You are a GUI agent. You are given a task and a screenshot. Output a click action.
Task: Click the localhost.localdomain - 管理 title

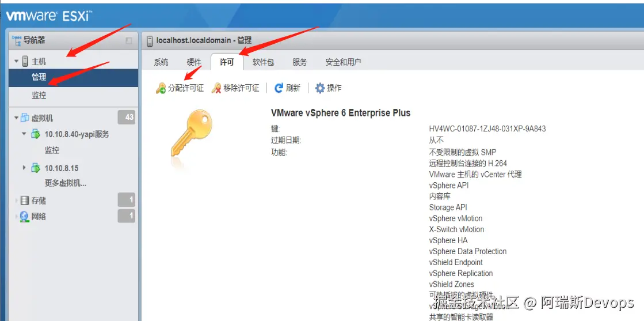point(204,40)
